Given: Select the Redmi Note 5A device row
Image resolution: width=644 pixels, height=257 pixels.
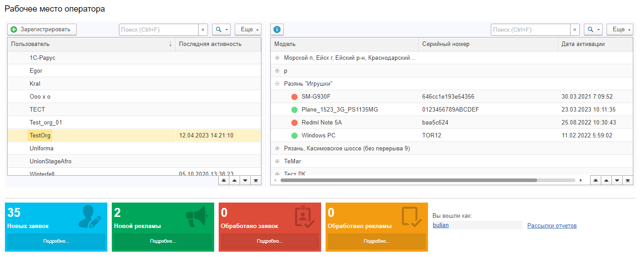Looking at the screenshot, I should point(452,122).
